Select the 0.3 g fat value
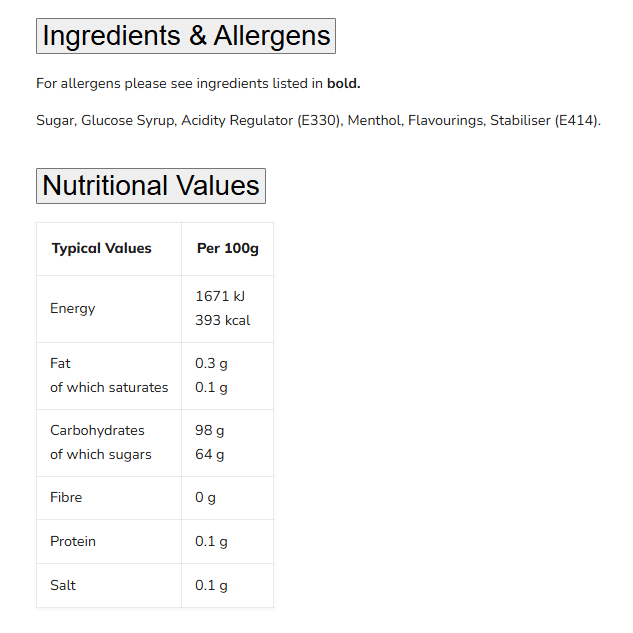Image resolution: width=633 pixels, height=633 pixels. (211, 363)
